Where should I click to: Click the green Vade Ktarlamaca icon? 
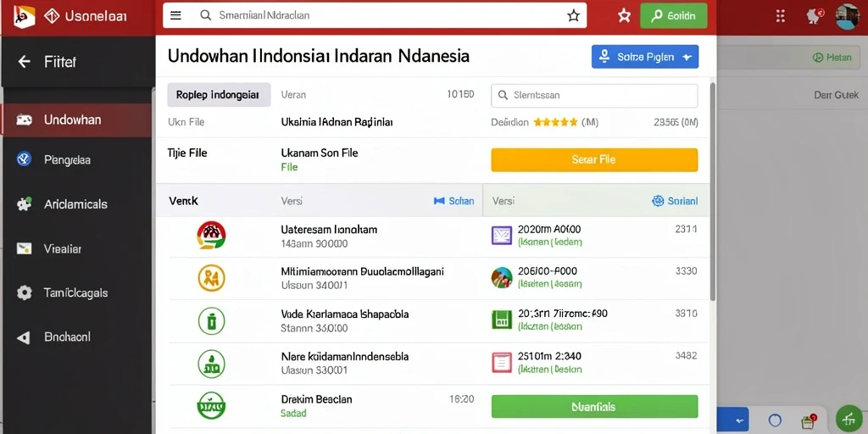[211, 320]
